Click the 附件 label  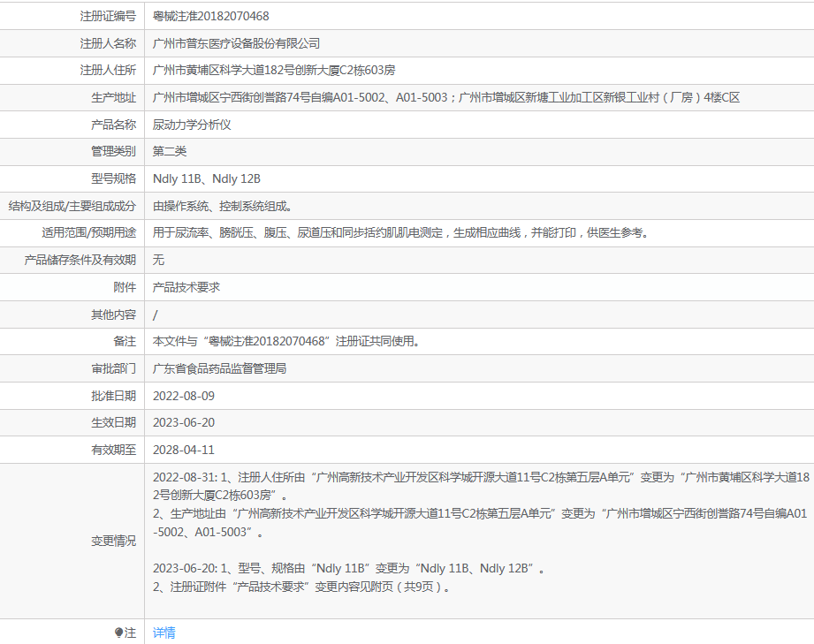tap(125, 287)
